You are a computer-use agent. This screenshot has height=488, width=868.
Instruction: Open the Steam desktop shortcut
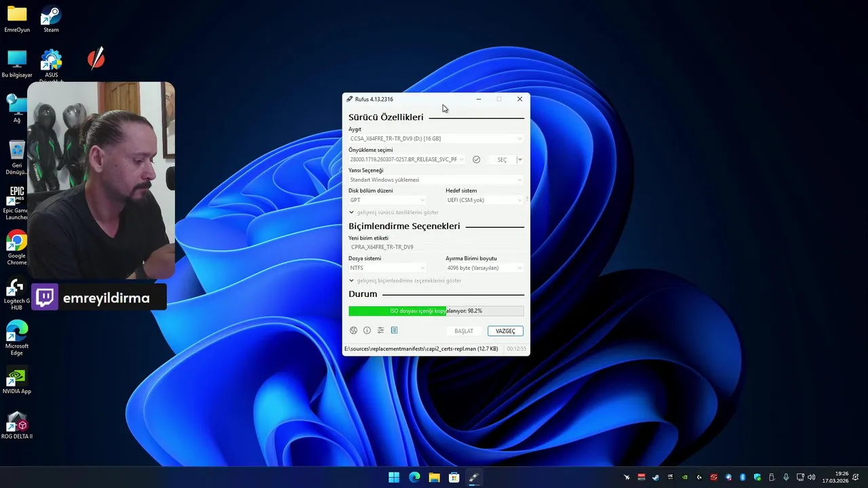point(51,19)
